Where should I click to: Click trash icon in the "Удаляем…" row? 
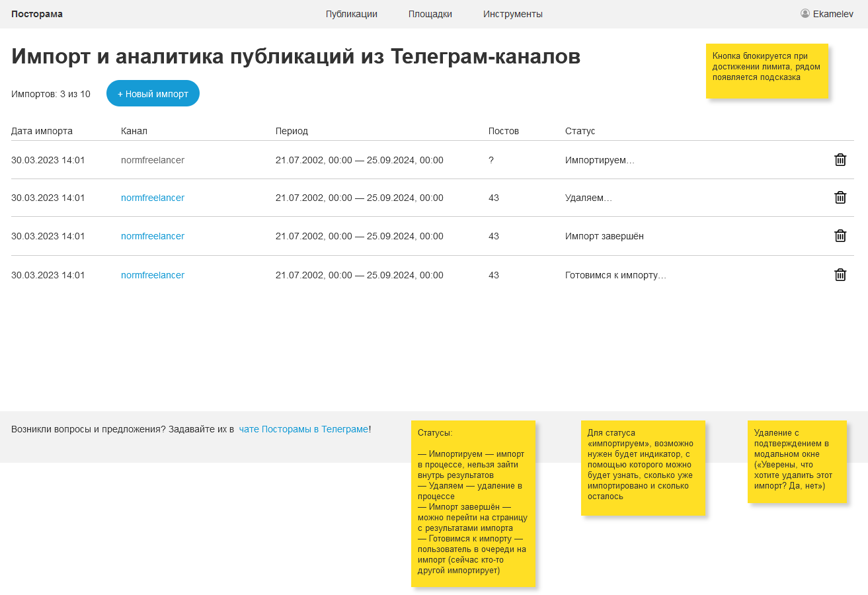coord(840,197)
